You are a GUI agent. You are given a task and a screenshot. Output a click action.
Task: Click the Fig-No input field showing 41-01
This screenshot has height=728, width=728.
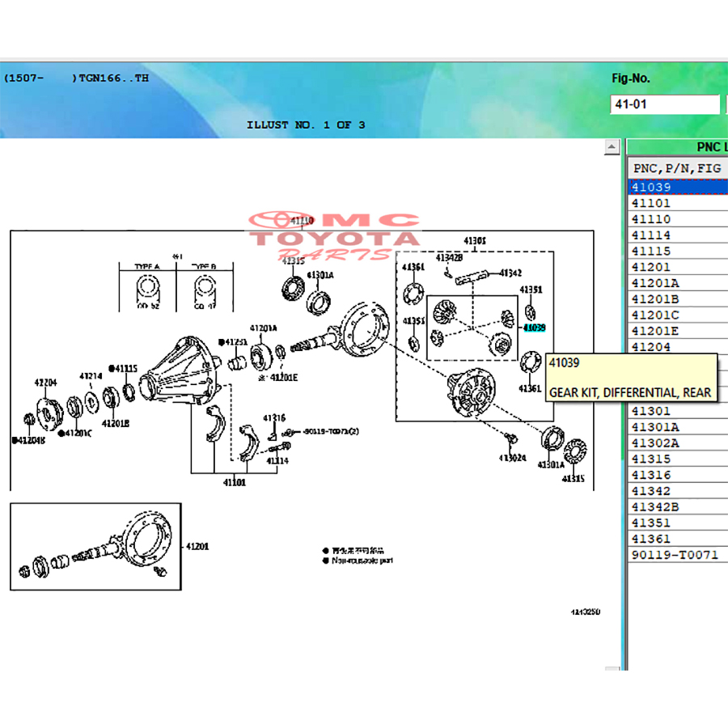(x=663, y=104)
